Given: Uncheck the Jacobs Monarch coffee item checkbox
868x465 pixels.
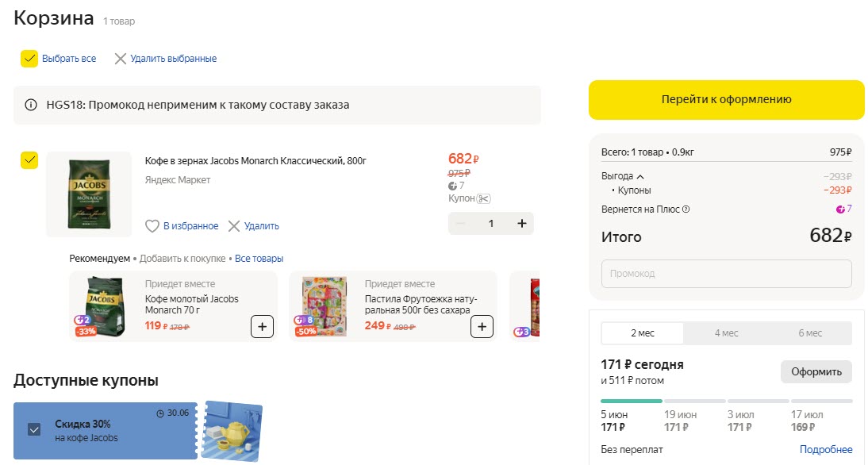Looking at the screenshot, I should (29, 160).
